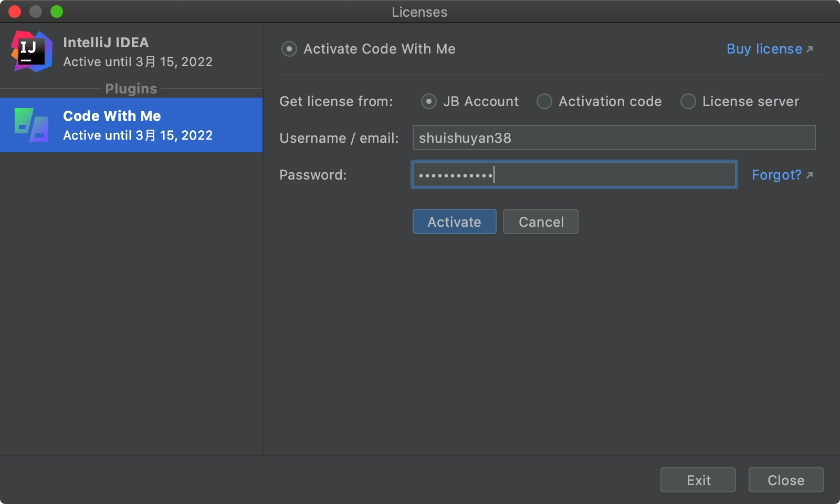Viewport: 840px width, 504px height.
Task: Click into the Password field
Action: click(574, 174)
